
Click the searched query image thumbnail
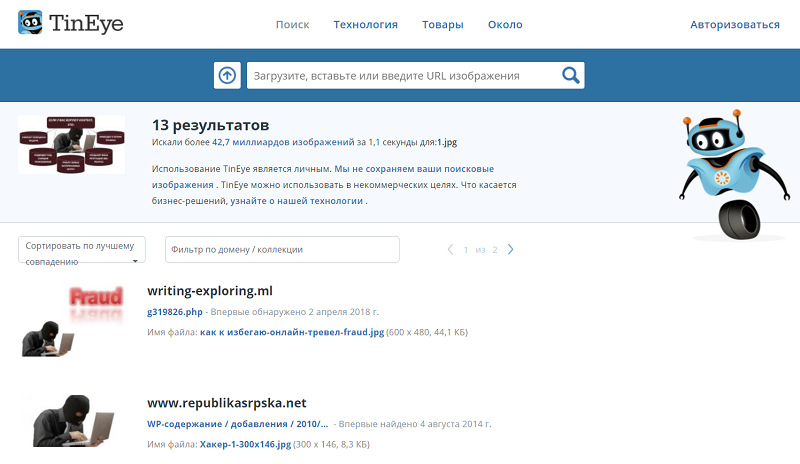coord(71,144)
